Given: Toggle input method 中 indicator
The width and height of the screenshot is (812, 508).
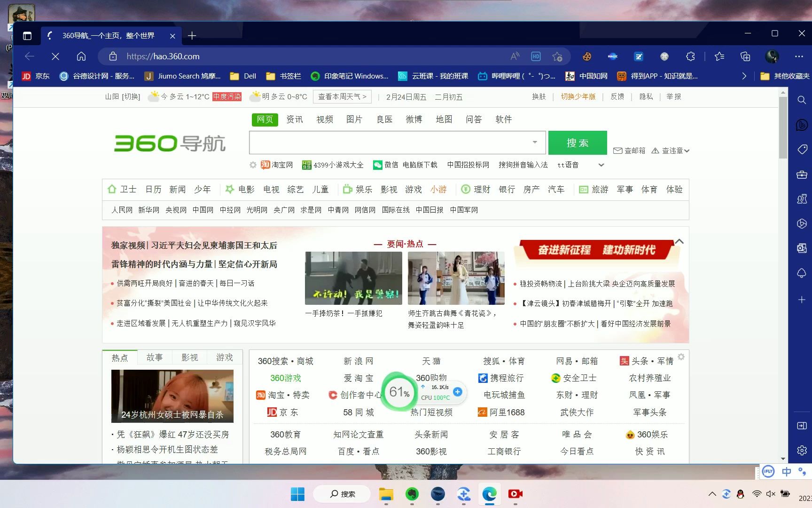Looking at the screenshot, I should tap(786, 472).
